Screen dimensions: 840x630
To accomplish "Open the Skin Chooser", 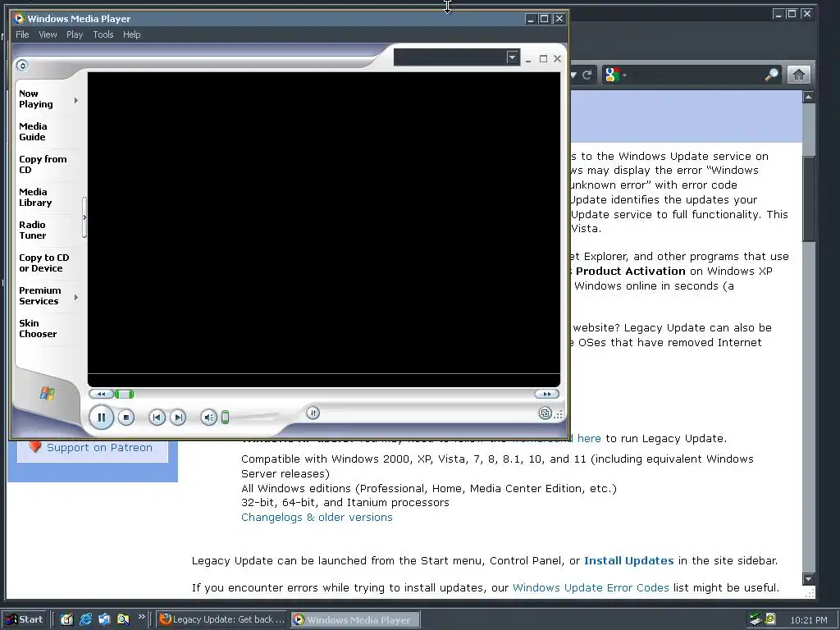I will 38,328.
